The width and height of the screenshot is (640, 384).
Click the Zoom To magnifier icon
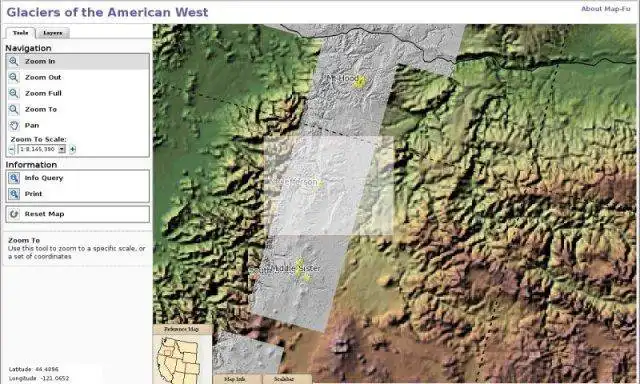(13, 109)
